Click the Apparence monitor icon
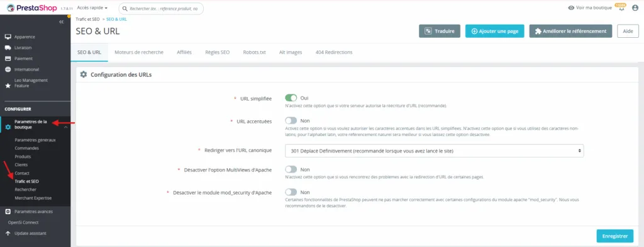The height and width of the screenshot is (247, 644). pyautogui.click(x=8, y=37)
